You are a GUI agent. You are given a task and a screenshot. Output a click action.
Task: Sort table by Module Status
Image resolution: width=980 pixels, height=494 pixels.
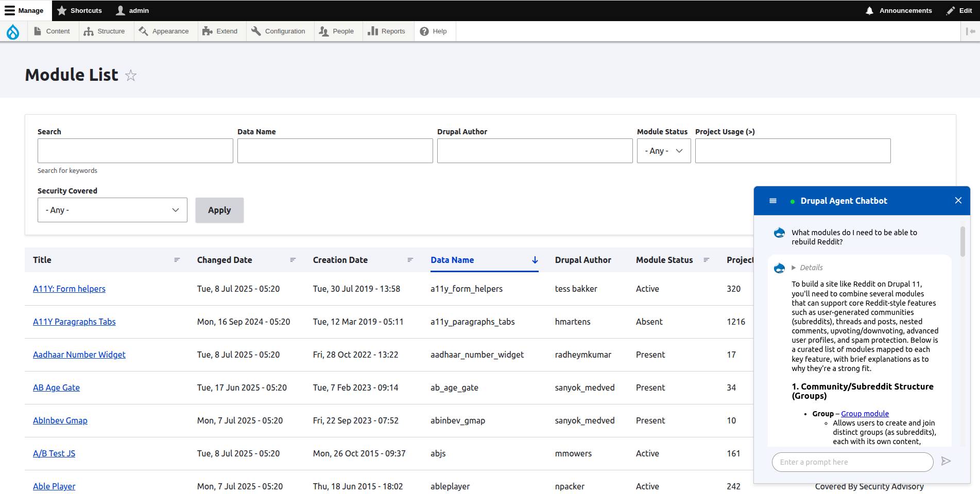664,260
